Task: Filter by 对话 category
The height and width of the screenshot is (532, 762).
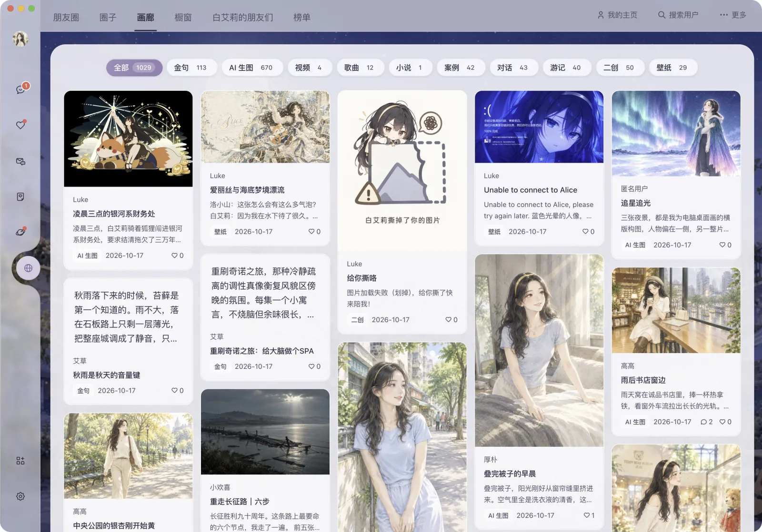Action: pyautogui.click(x=513, y=68)
